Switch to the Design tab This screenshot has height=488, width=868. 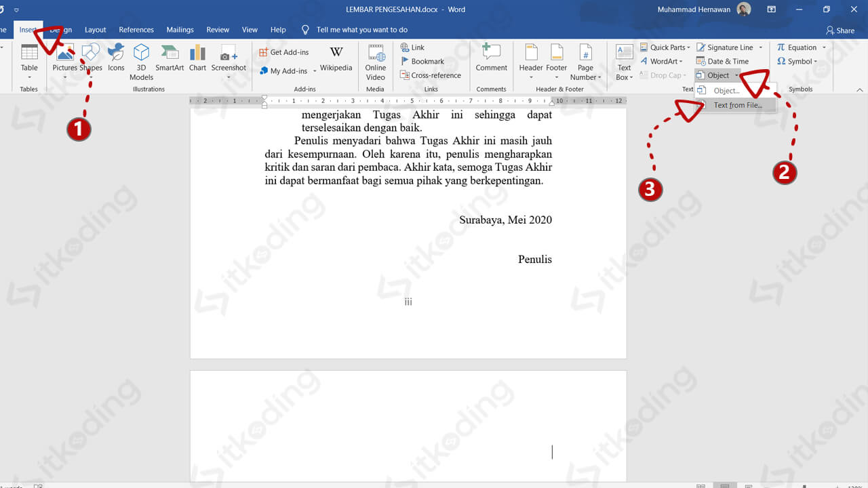pos(60,30)
